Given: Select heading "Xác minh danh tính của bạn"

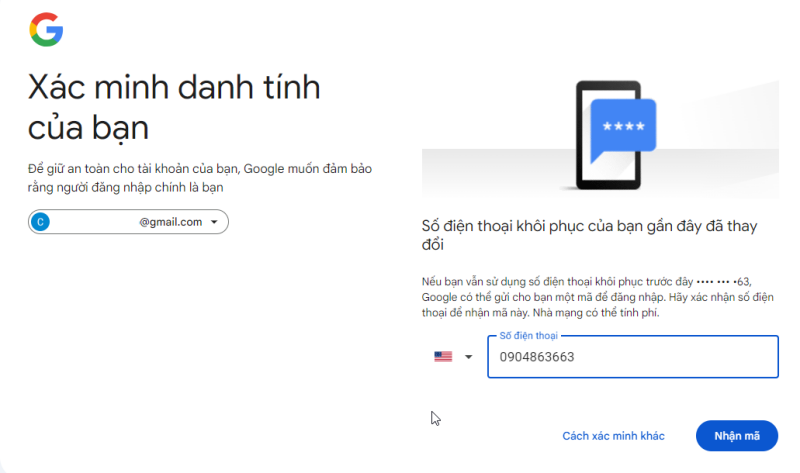Looking at the screenshot, I should click(x=174, y=107).
